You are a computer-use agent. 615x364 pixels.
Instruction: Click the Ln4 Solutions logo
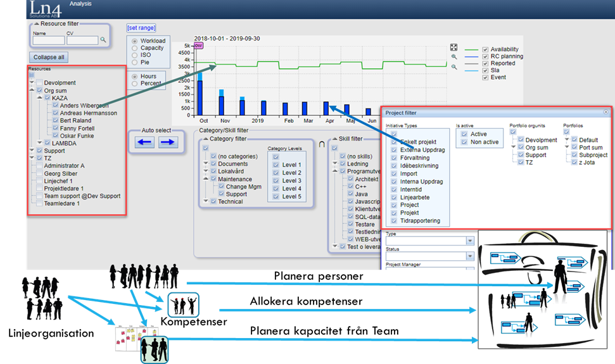(x=44, y=9)
